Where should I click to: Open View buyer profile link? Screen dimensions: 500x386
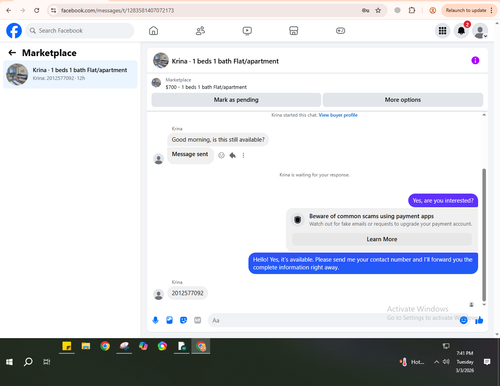[338, 115]
